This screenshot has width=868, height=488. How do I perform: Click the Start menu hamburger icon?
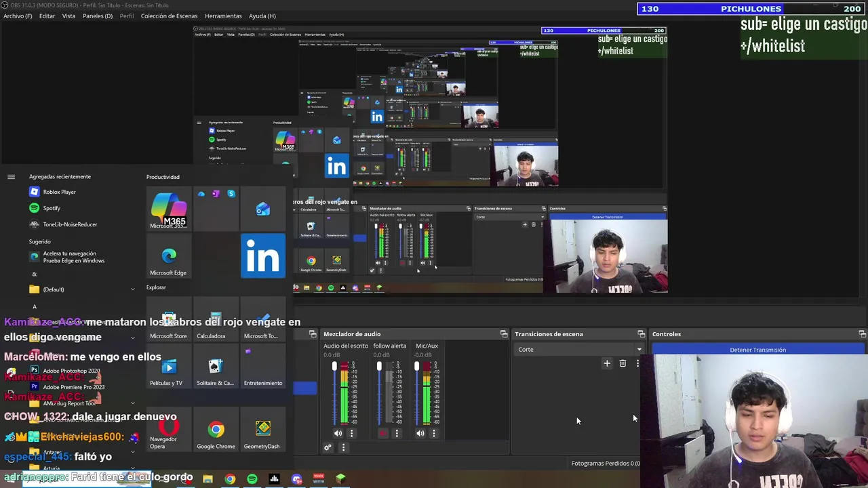11,177
